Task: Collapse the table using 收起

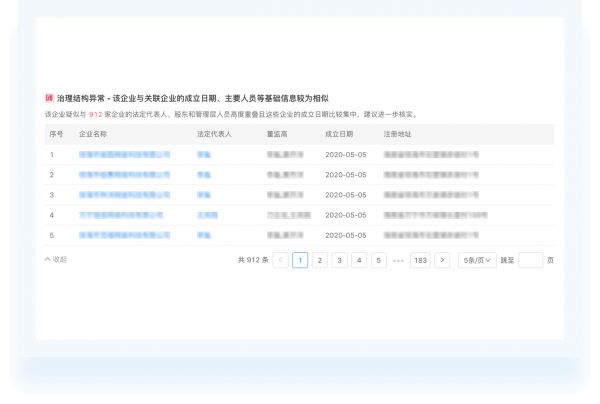Action: (x=56, y=260)
